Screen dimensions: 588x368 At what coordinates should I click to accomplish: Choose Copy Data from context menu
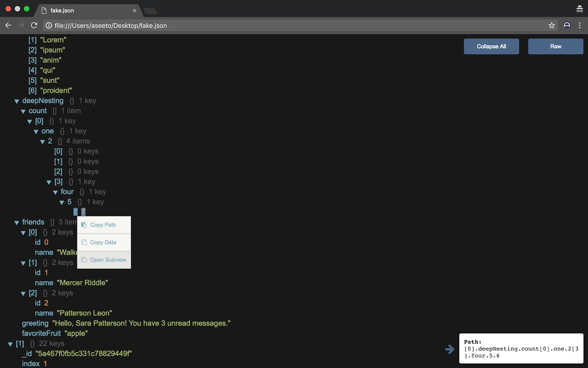[104, 242]
